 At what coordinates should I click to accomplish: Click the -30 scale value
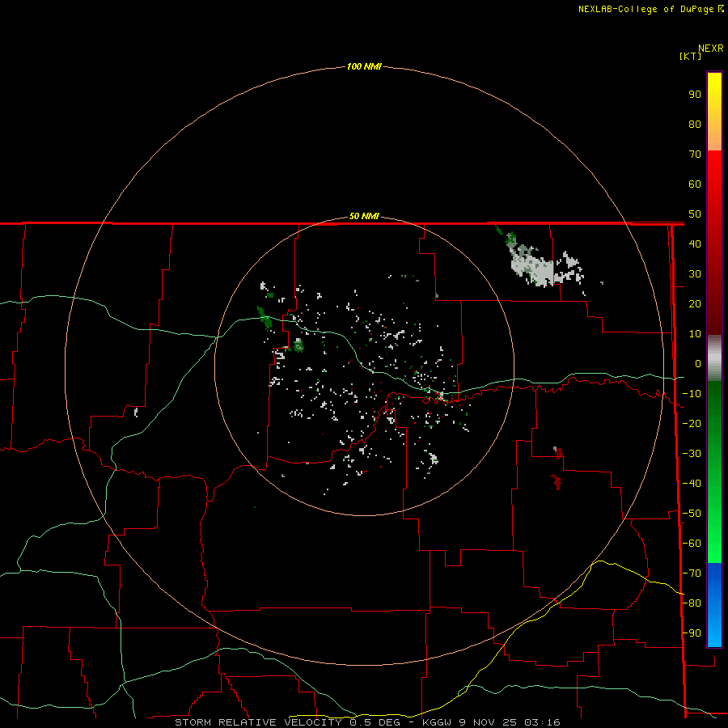(x=692, y=454)
